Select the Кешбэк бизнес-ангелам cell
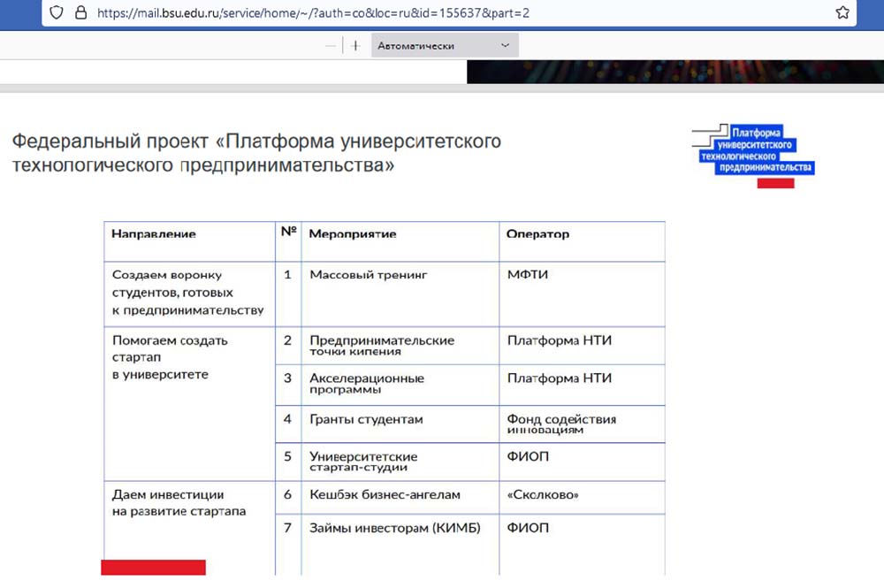This screenshot has height=588, width=884. [385, 495]
